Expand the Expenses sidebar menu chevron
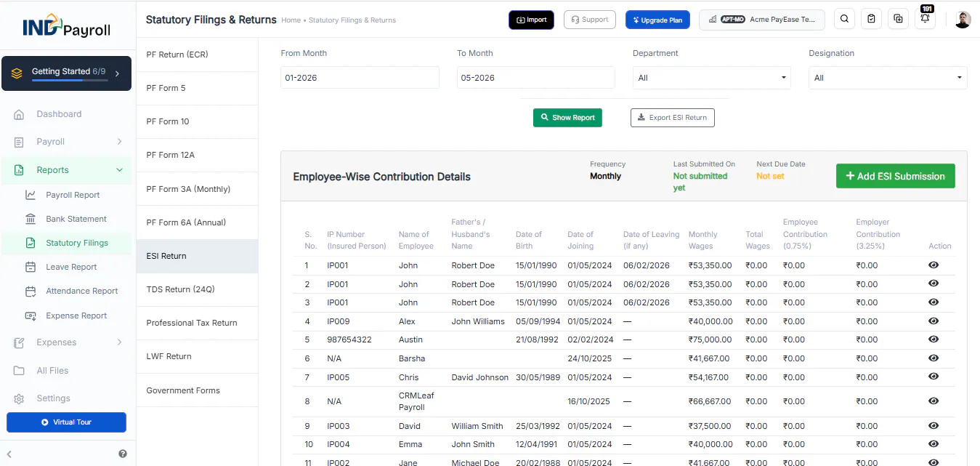The height and width of the screenshot is (466, 980). tap(119, 342)
